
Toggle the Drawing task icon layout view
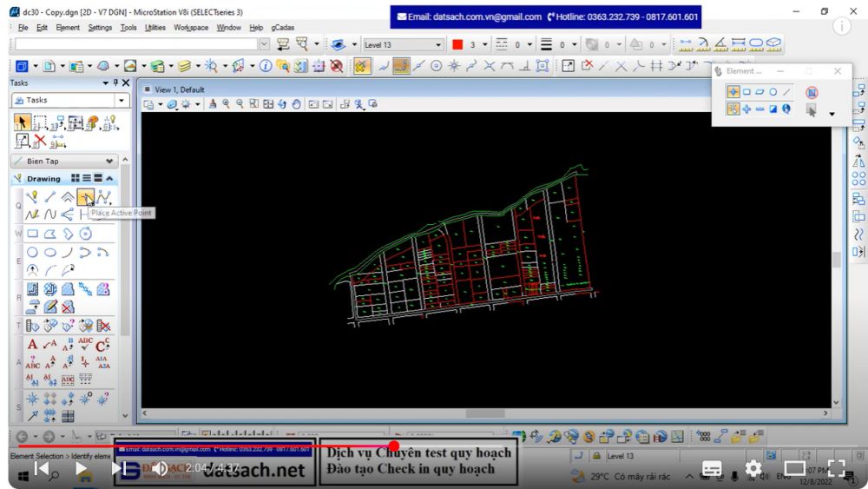[x=76, y=178]
